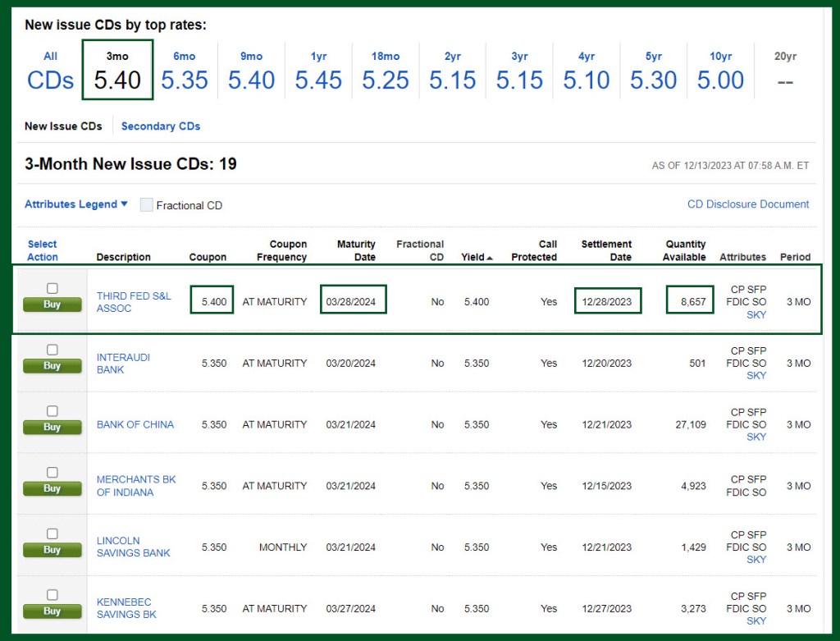Viewport: 840px width, 641px height.
Task: Click the SKY attribute for Interaudi Bank
Action: click(756, 376)
